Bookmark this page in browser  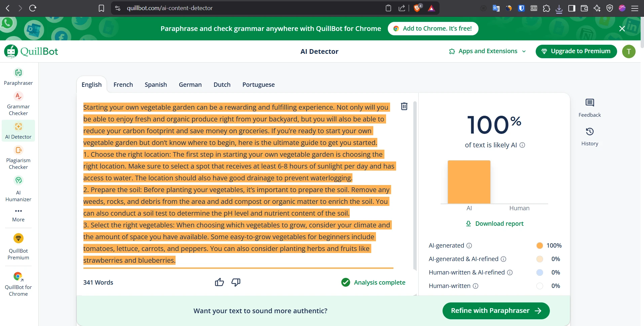(x=101, y=8)
